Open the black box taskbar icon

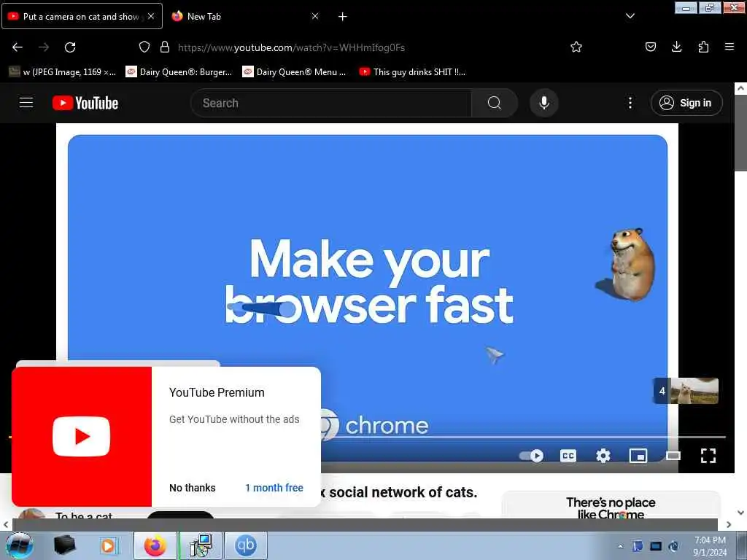pos(64,545)
